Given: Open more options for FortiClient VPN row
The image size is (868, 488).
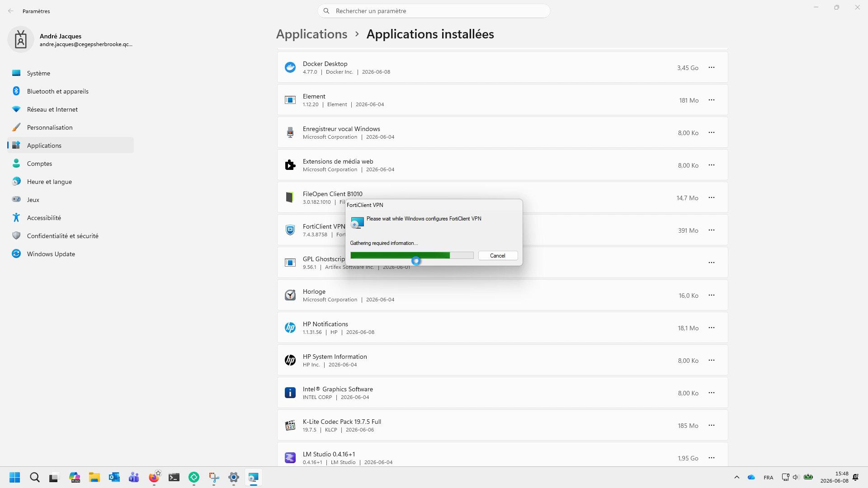Looking at the screenshot, I should point(712,230).
